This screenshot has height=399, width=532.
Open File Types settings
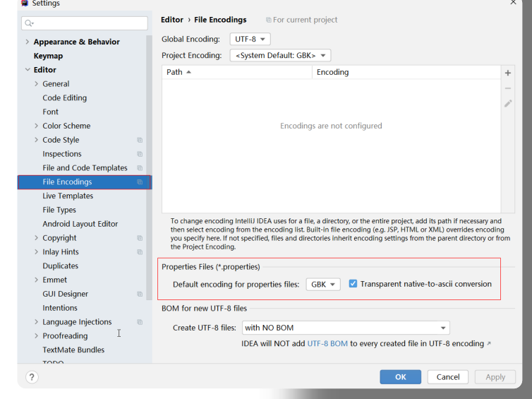pyautogui.click(x=59, y=210)
